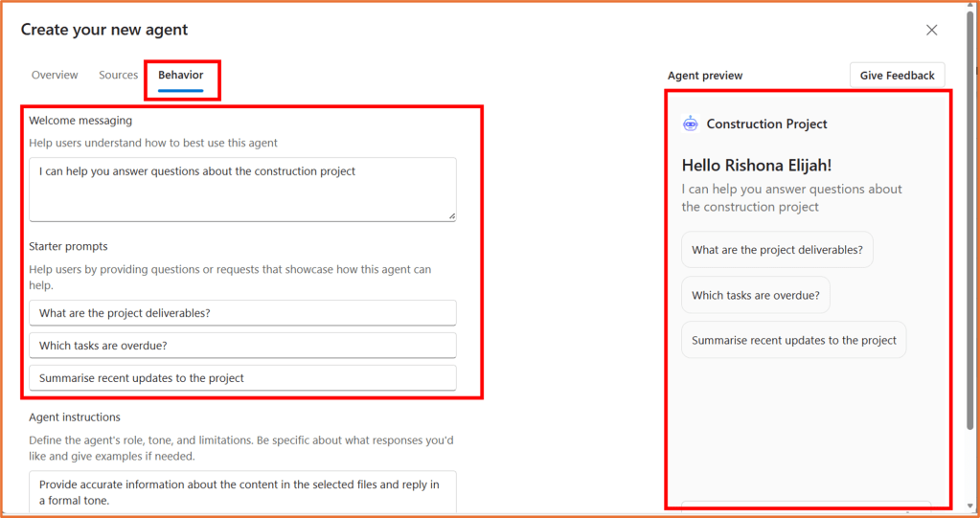980x518 pixels.
Task: Edit the Welcome messaging text box
Action: pos(242,190)
